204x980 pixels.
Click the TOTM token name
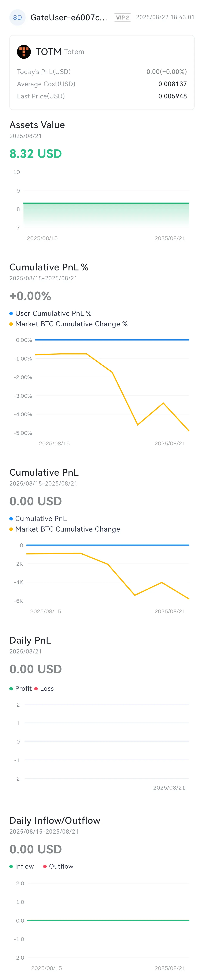point(48,52)
